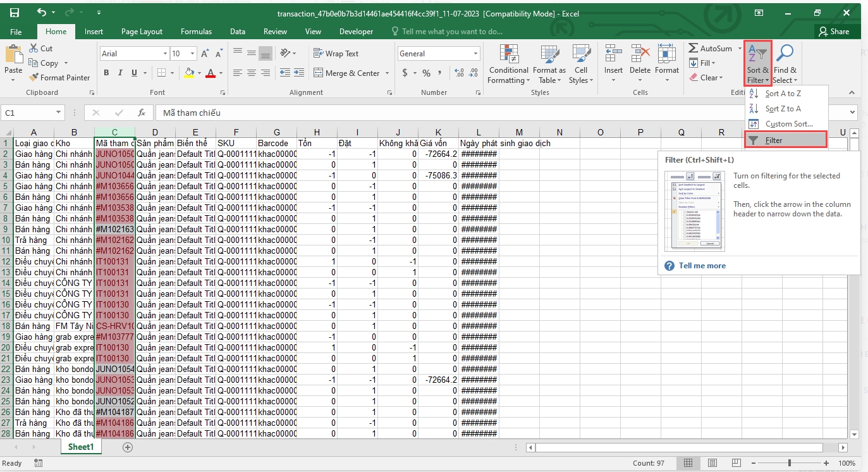Click the Percent Style icon
868x472 pixels.
click(x=426, y=73)
